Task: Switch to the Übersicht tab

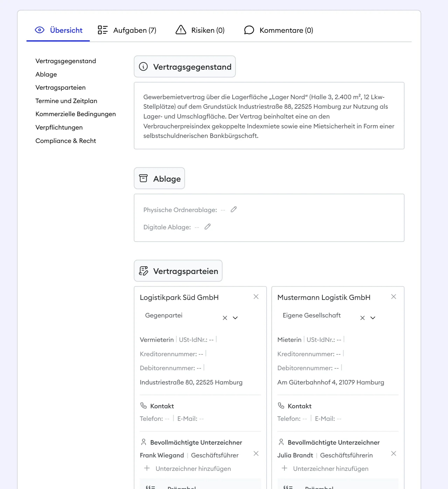Action: [x=58, y=30]
